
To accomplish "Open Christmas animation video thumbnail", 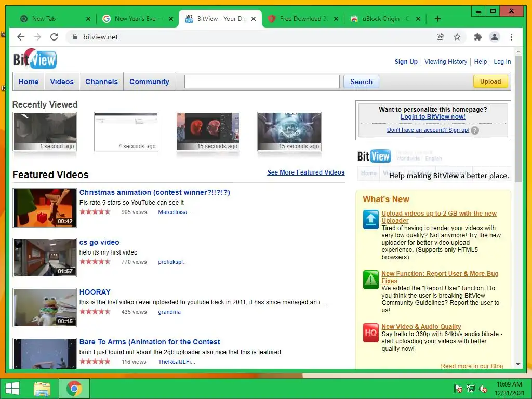I will click(x=45, y=208).
